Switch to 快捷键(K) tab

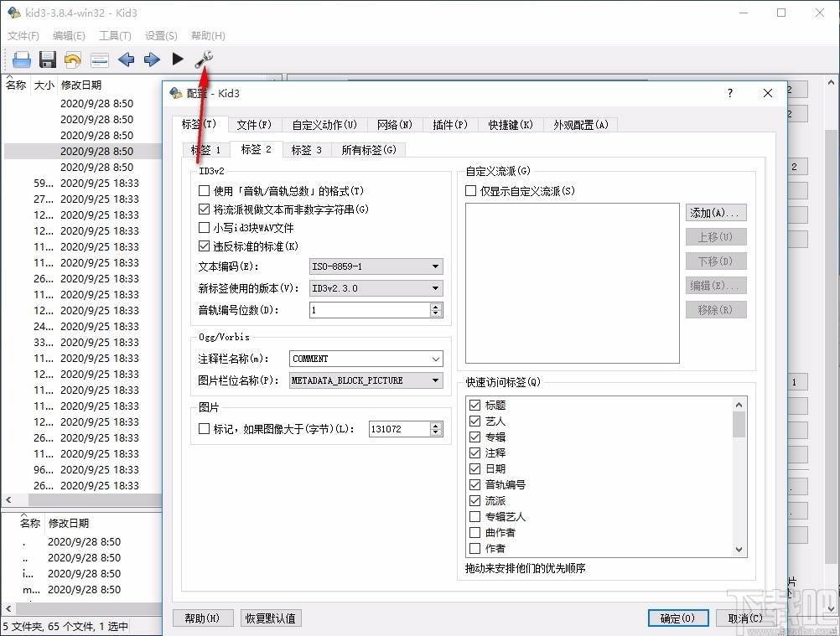pyautogui.click(x=511, y=125)
